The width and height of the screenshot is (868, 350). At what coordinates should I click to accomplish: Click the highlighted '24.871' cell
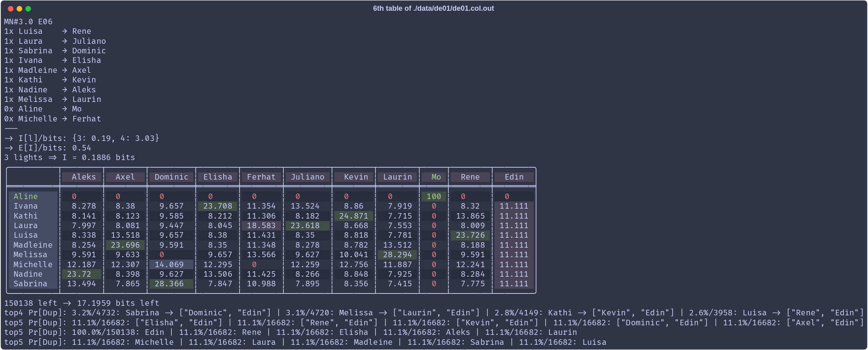coord(353,216)
